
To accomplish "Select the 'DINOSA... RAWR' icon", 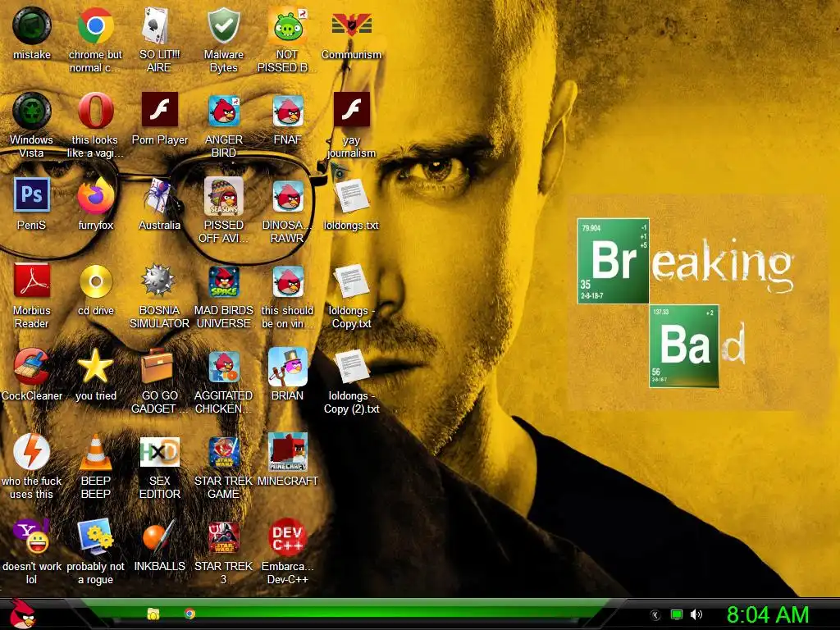I will pyautogui.click(x=287, y=197).
